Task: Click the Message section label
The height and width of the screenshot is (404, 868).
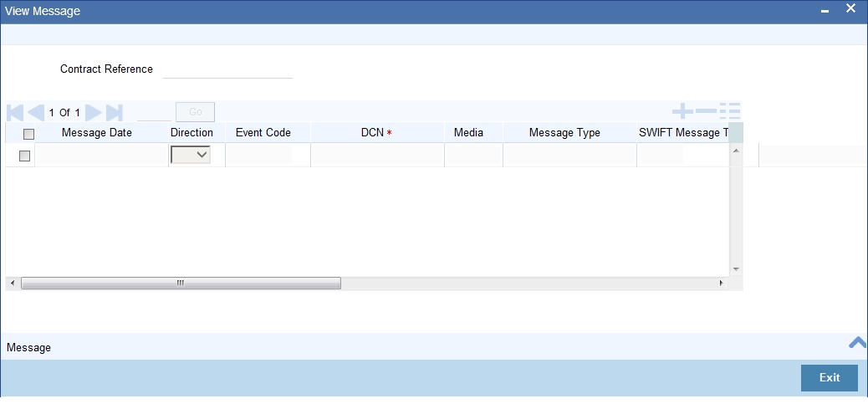Action: pos(28,348)
